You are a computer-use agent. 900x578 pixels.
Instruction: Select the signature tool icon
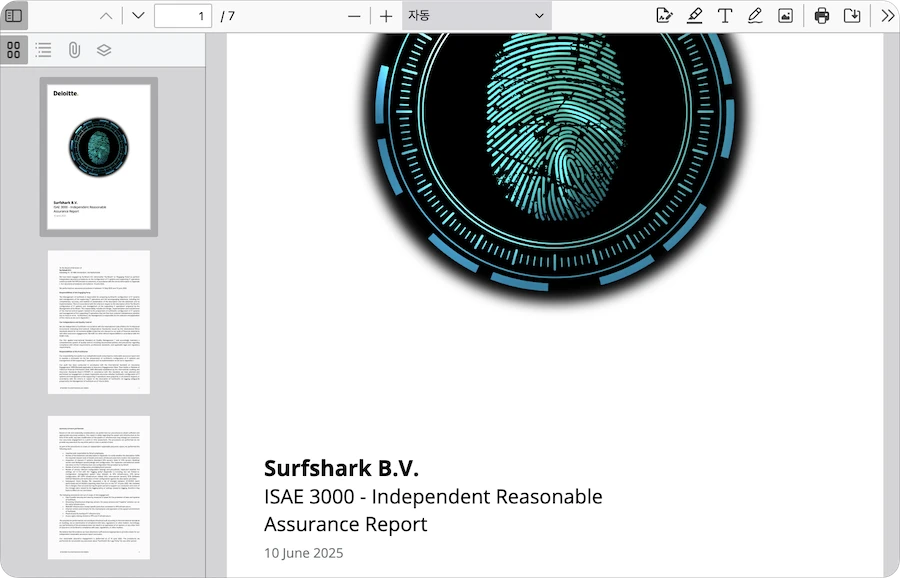pyautogui.click(x=664, y=16)
